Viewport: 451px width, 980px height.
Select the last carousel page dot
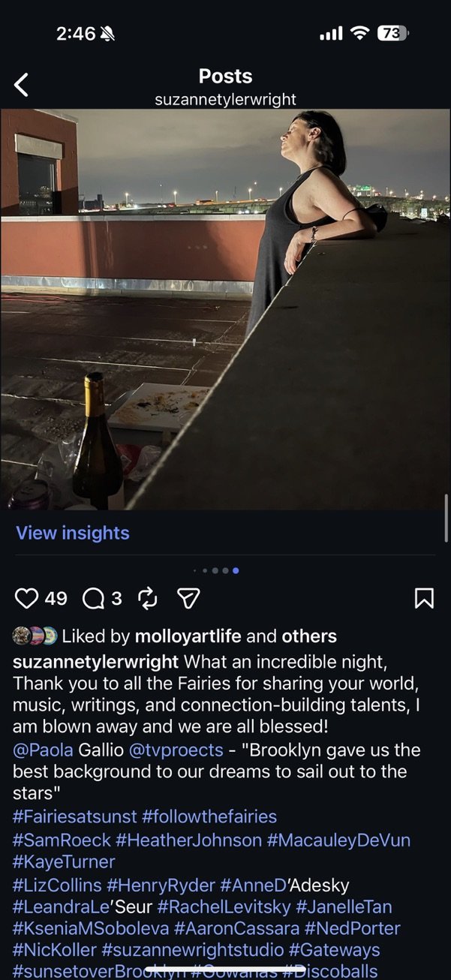(236, 570)
